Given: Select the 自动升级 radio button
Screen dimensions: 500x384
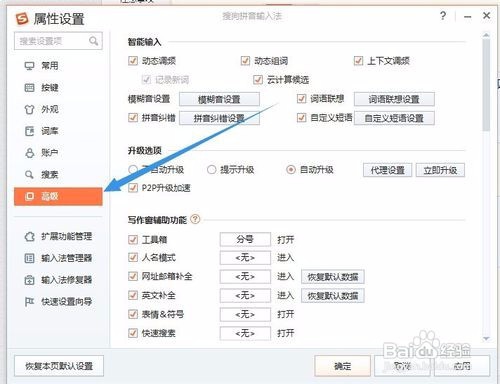Looking at the screenshot, I should pos(291,170).
